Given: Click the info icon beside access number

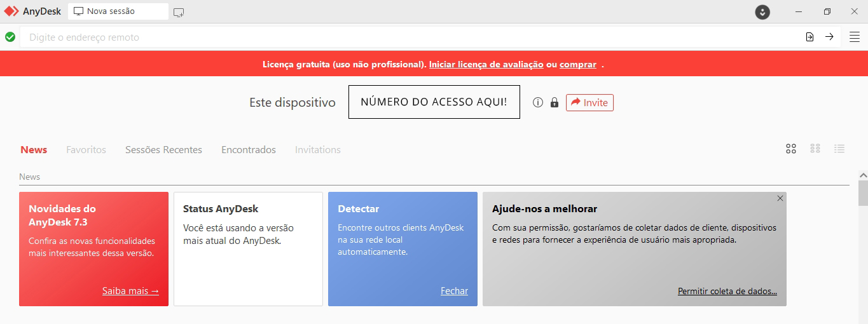Looking at the screenshot, I should 538,102.
